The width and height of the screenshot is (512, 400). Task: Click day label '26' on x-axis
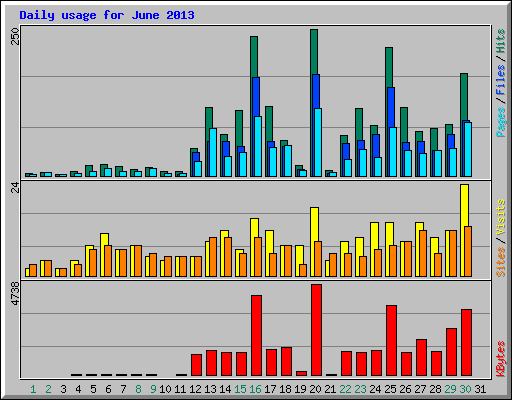click(405, 389)
